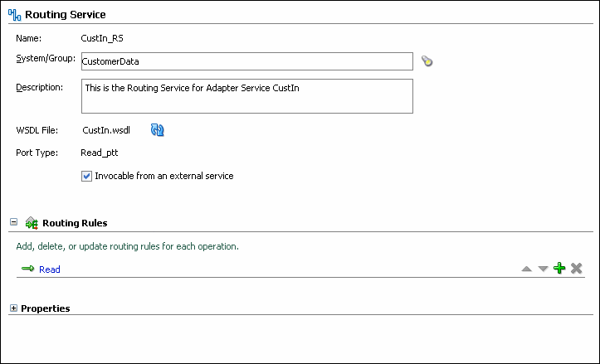
Task: Open the Read operation link
Action: (50, 269)
